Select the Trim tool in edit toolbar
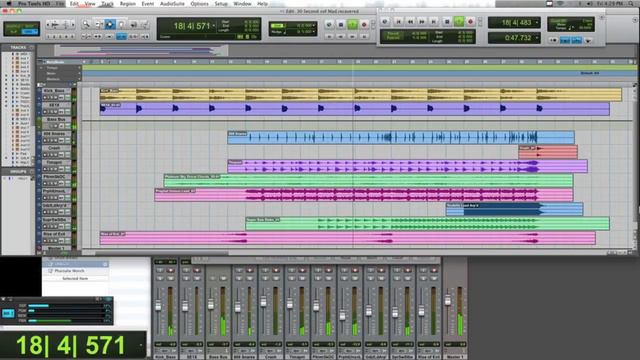The height and width of the screenshot is (360, 640). (x=98, y=24)
